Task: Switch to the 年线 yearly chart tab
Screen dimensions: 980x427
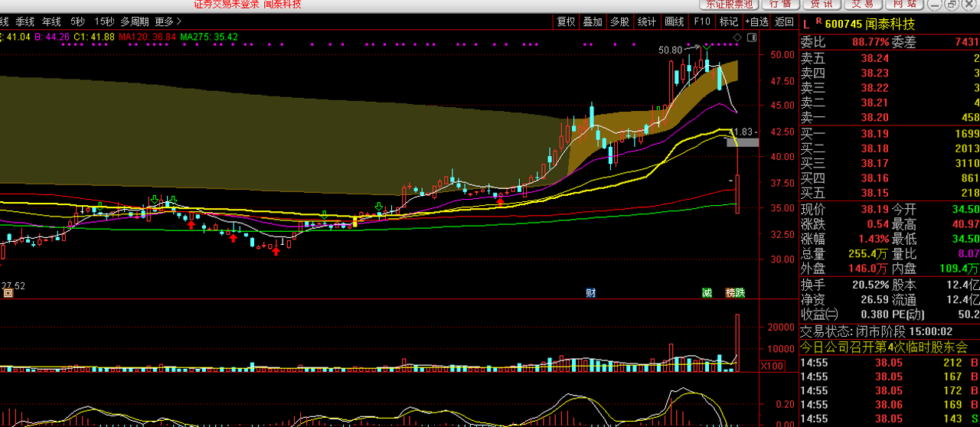Action: click(51, 21)
